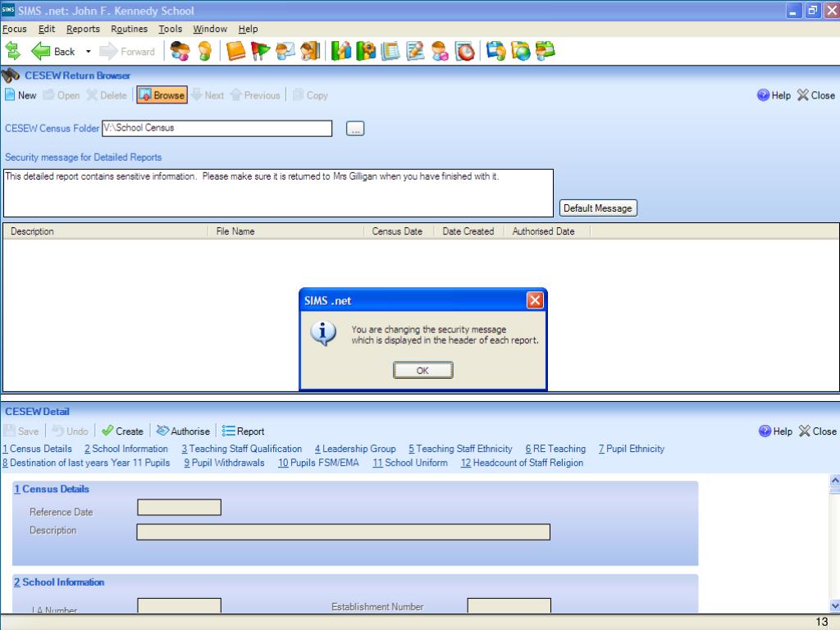Click the person with envelope icon
Image resolution: width=840 pixels, height=630 pixels.
point(285,52)
